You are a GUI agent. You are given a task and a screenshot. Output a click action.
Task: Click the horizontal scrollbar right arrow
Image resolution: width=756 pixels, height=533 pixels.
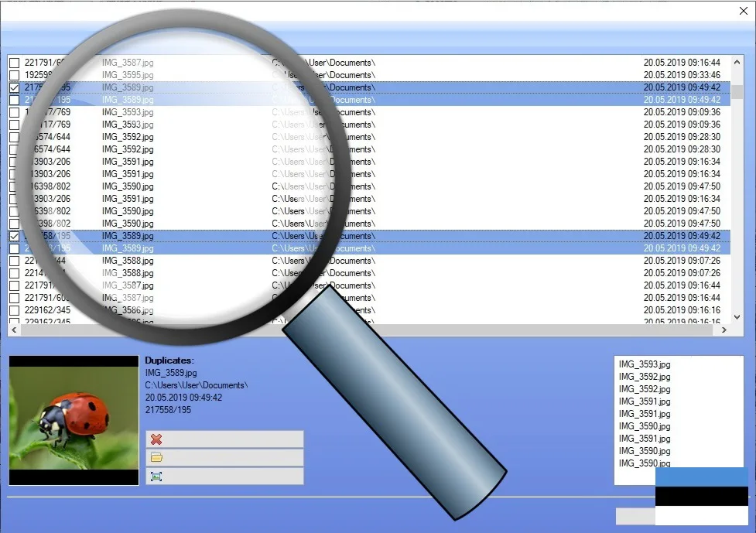pyautogui.click(x=724, y=330)
